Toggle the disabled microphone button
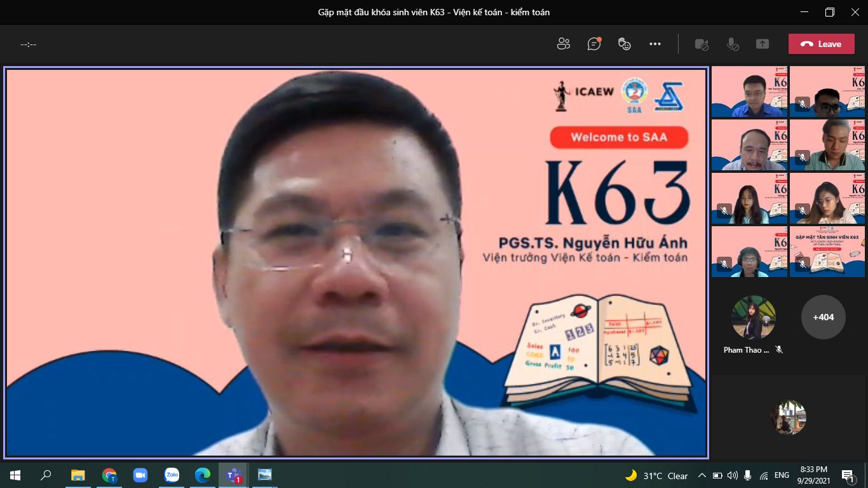This screenshot has height=488, width=868. click(x=733, y=44)
